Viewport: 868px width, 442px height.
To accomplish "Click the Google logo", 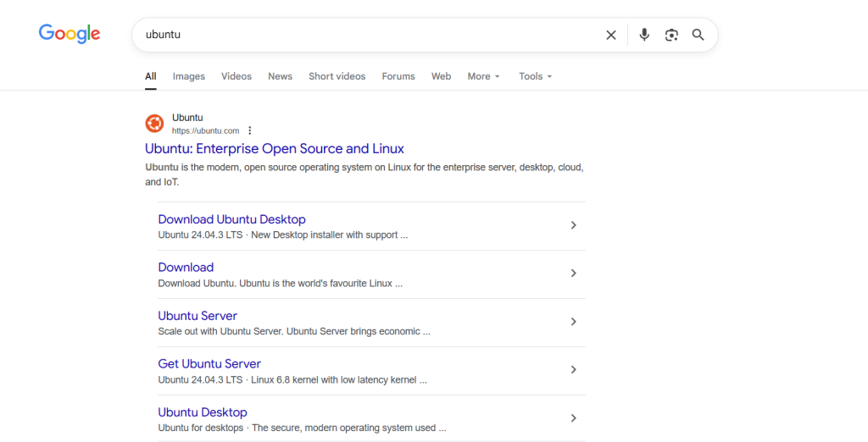I will [x=70, y=34].
